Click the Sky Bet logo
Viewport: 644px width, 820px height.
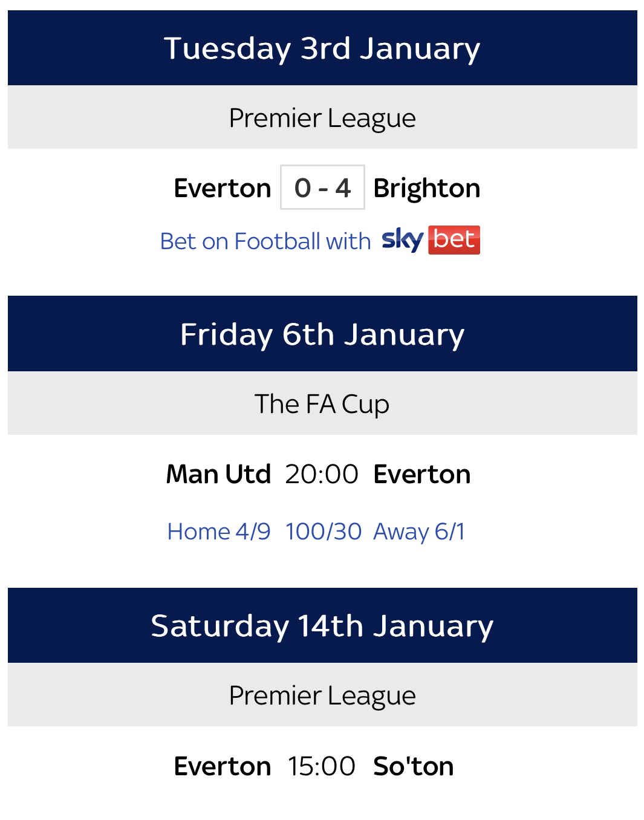(431, 240)
